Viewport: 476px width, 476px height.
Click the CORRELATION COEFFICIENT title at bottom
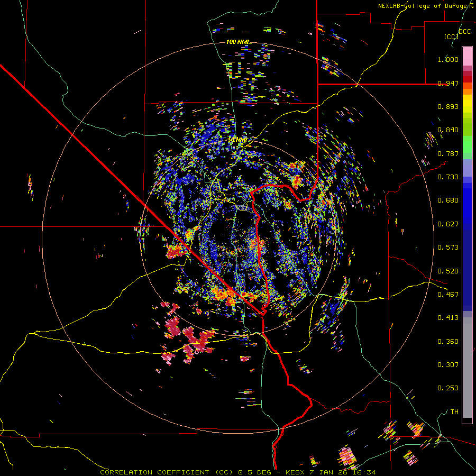(238, 472)
